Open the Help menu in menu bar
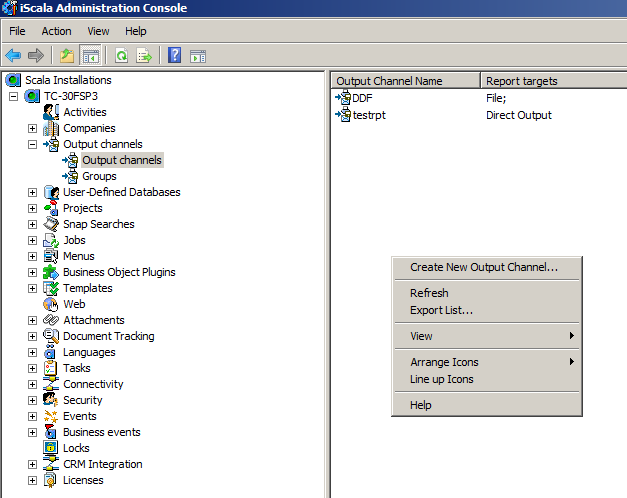 coord(136,31)
